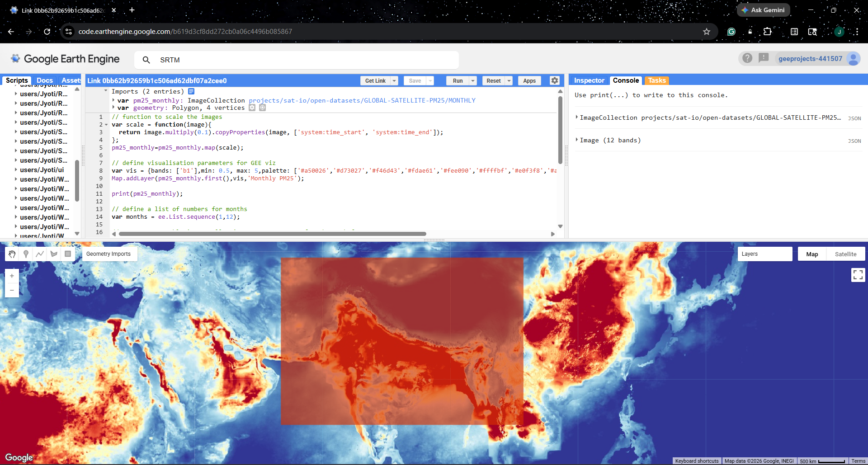This screenshot has width=868, height=465.
Task: Expand the geometry import variable
Action: 113,107
